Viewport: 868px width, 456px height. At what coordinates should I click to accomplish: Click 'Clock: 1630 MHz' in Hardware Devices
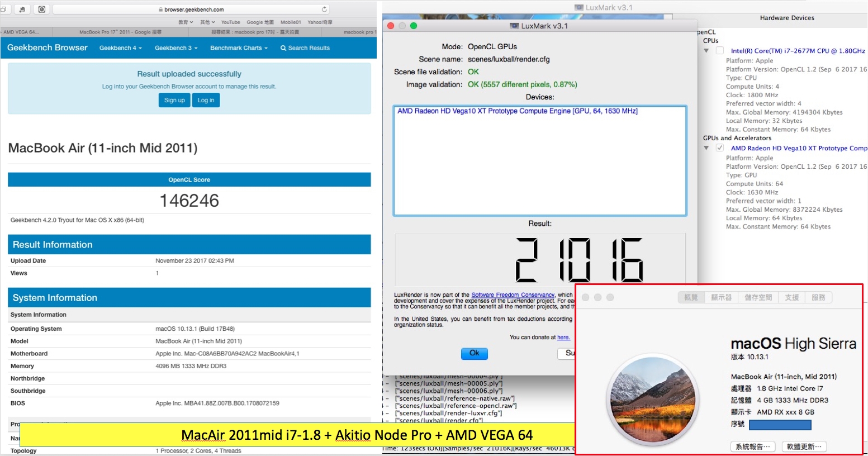[x=752, y=192]
